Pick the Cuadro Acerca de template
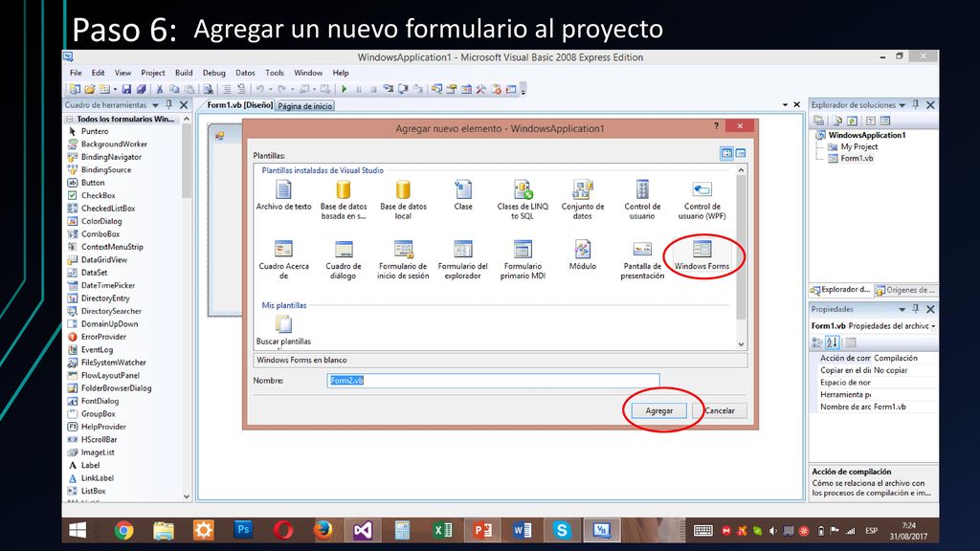The height and width of the screenshot is (551, 980). (x=283, y=259)
